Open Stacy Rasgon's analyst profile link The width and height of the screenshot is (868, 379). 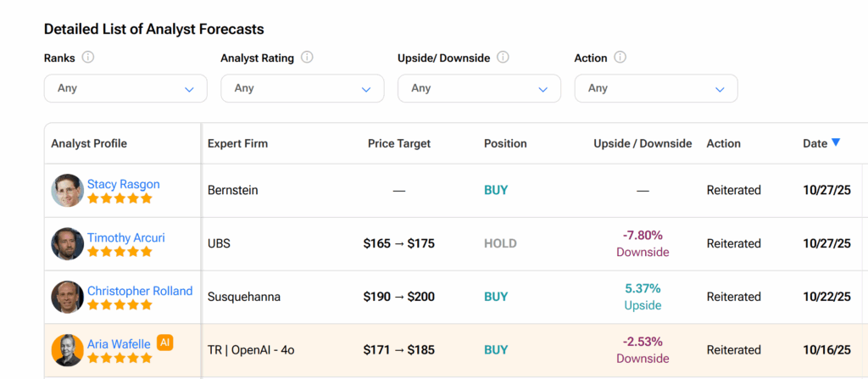tap(123, 184)
